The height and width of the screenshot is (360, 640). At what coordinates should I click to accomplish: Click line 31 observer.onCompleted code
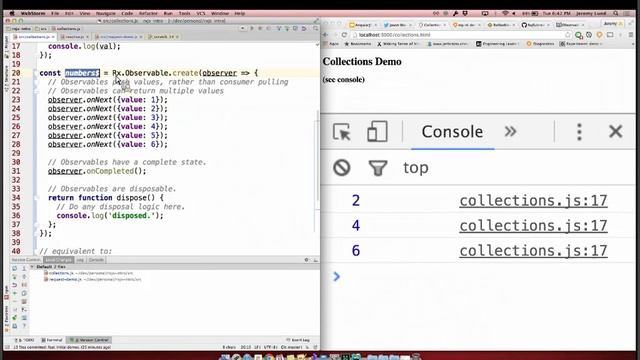pyautogui.click(x=97, y=171)
